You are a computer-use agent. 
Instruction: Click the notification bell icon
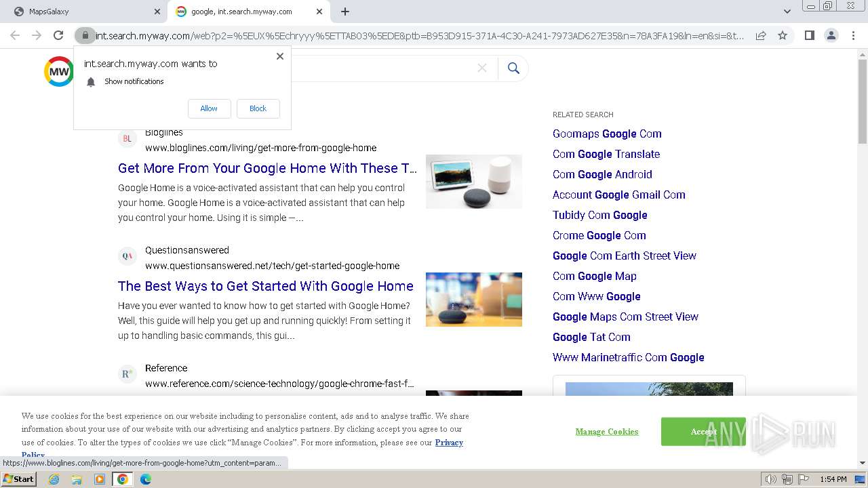(x=91, y=82)
